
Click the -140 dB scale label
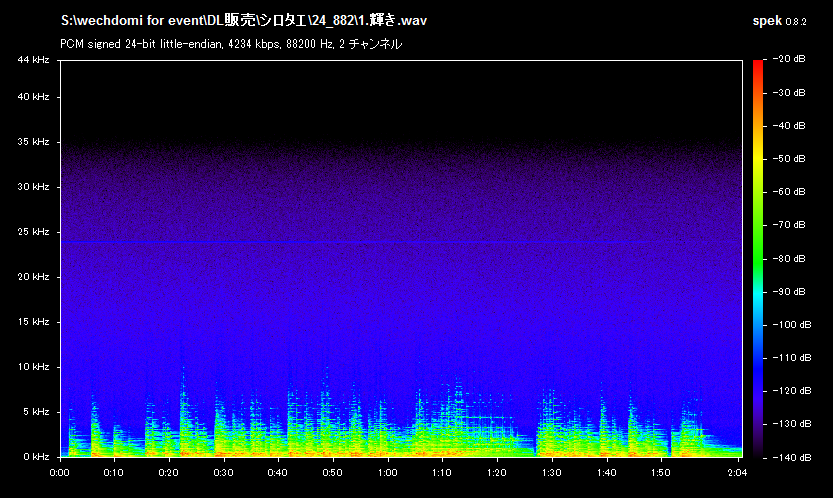[791, 458]
